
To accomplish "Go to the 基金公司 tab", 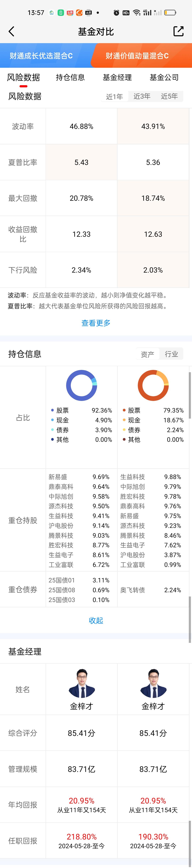I will point(164,78).
